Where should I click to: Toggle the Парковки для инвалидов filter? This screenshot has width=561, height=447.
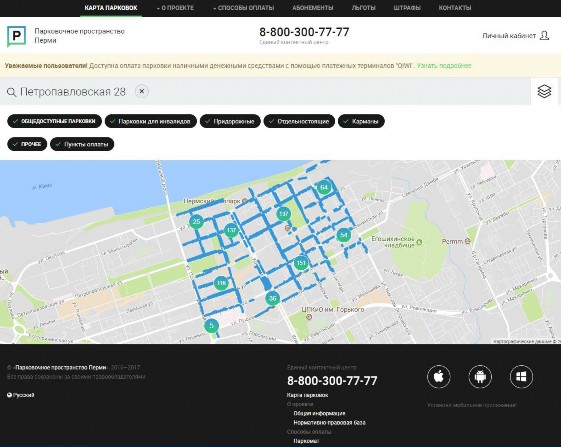pos(151,121)
